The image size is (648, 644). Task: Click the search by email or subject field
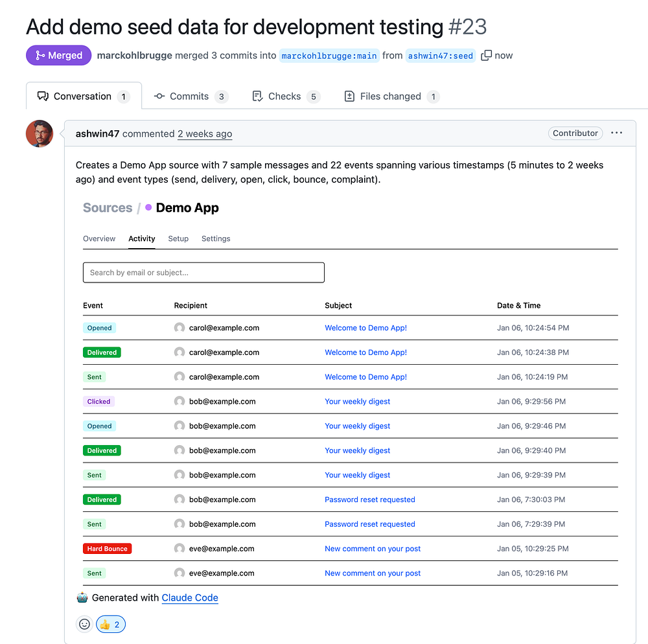[x=203, y=273]
